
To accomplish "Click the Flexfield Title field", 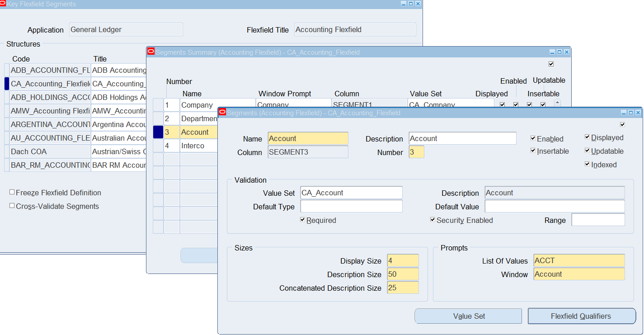I will pos(355,29).
